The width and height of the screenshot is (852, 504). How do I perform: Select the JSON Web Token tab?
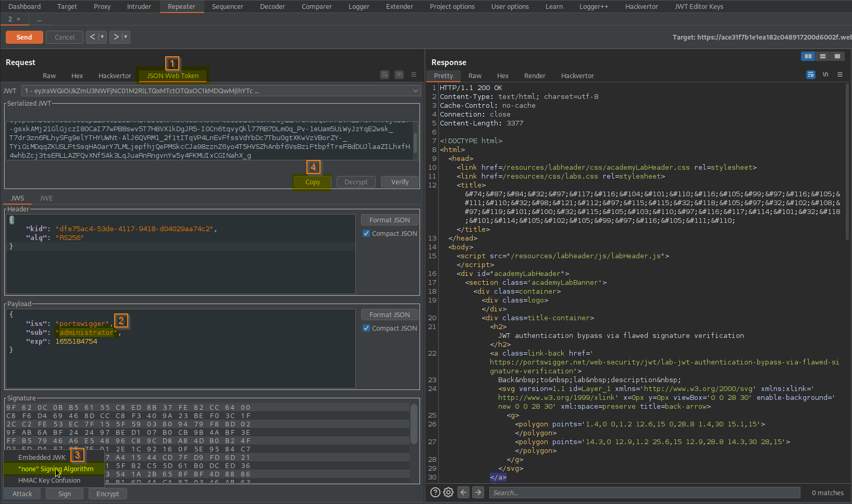tap(172, 75)
